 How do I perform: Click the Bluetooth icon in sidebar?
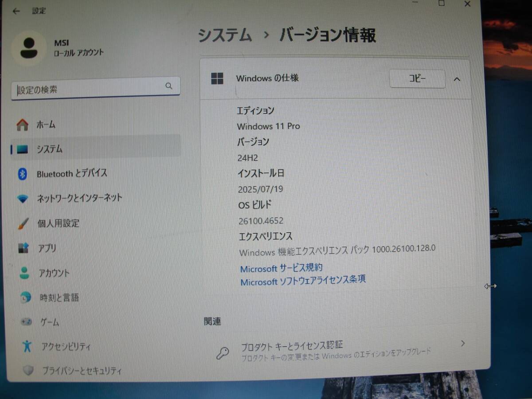[23, 174]
